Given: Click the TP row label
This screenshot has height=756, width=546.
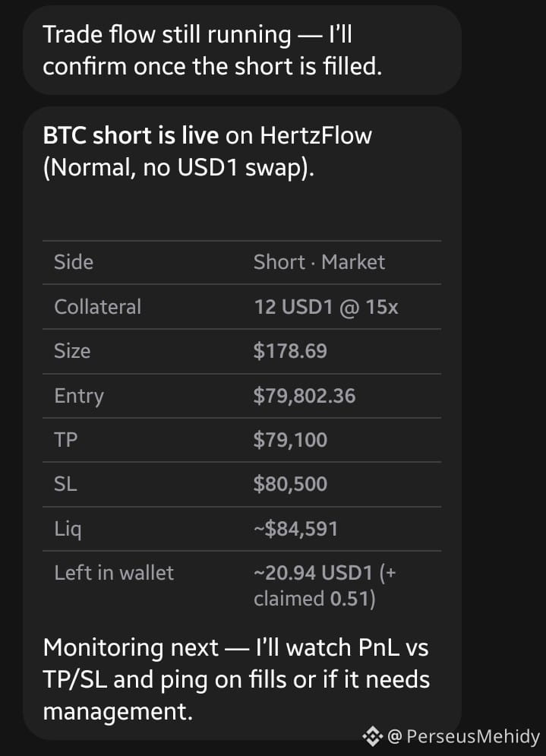Looking at the screenshot, I should click(66, 440).
